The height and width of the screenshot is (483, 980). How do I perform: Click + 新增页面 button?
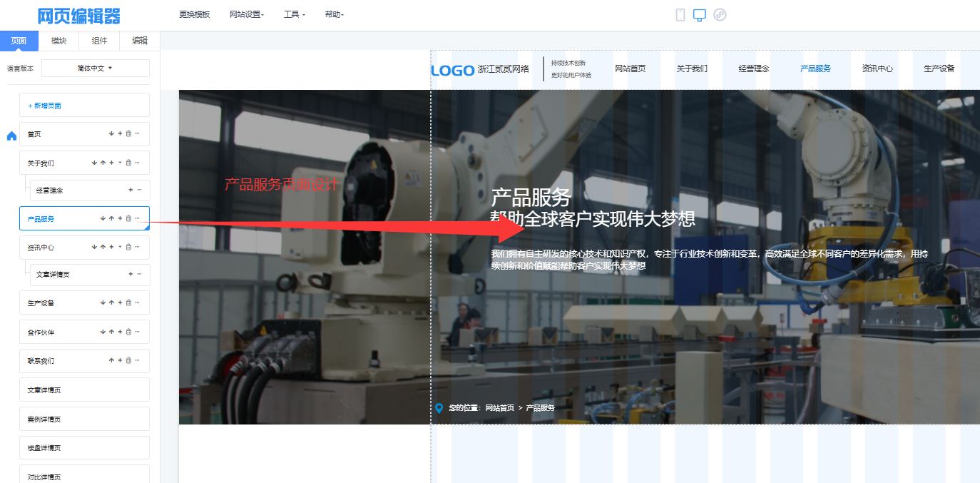tap(84, 105)
